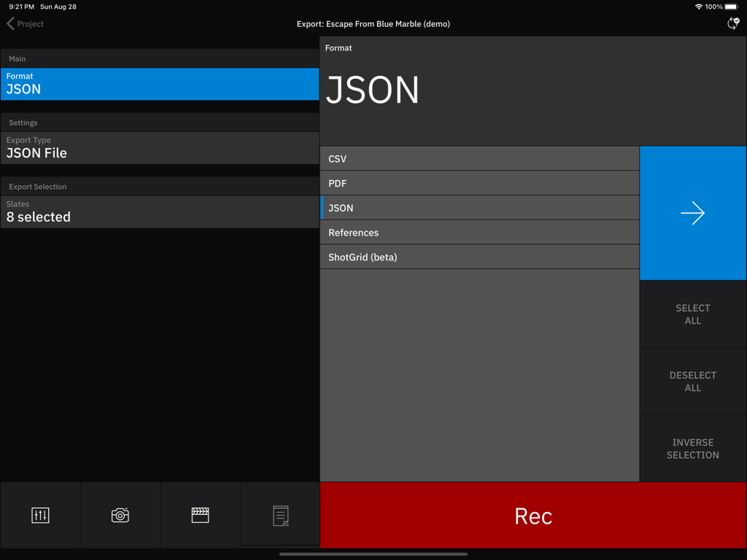Tap the sync status icon at top right
This screenshot has height=560, width=747.
[x=732, y=23]
